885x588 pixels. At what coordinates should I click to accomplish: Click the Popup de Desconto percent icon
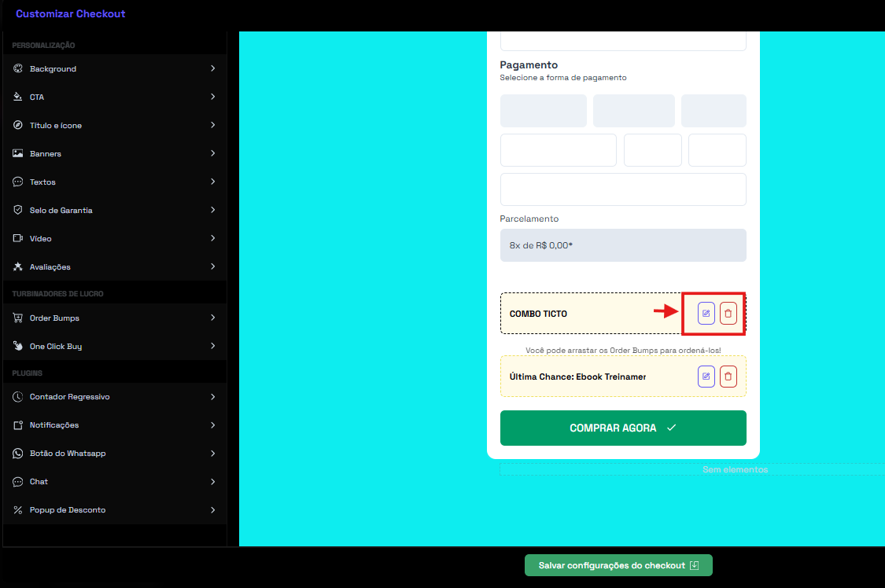(x=18, y=510)
